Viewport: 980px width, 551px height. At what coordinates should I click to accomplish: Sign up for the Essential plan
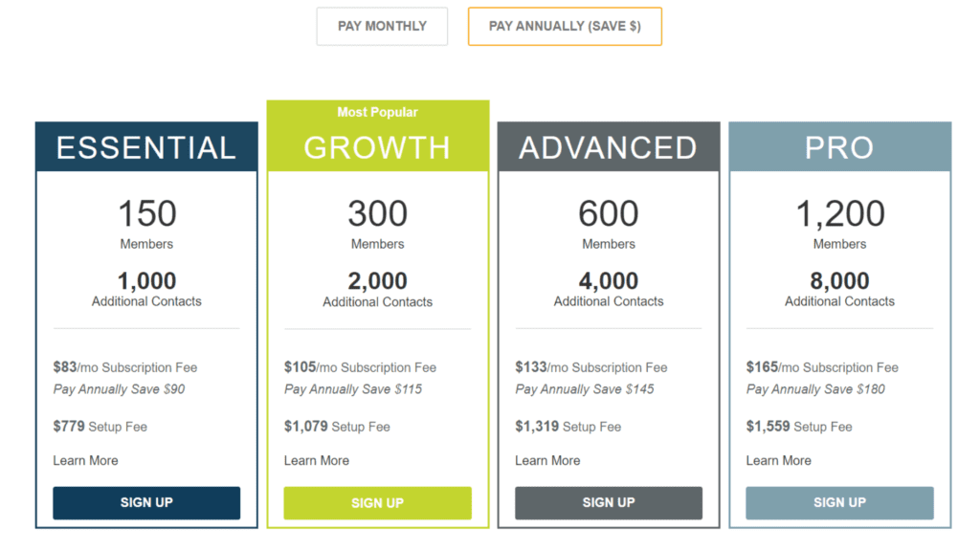coord(146,503)
